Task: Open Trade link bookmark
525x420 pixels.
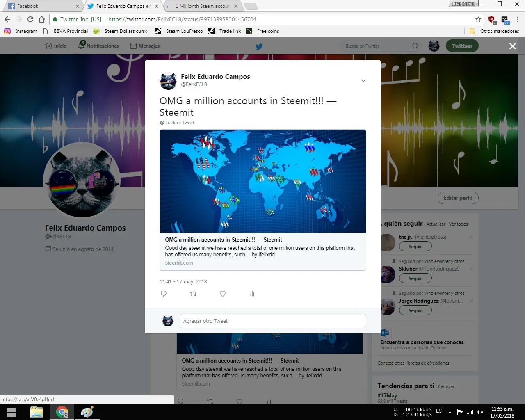Action: pos(224,31)
